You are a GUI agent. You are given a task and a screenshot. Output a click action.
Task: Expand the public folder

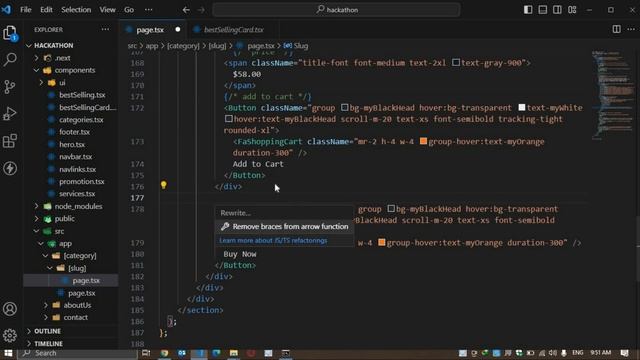coord(36,218)
